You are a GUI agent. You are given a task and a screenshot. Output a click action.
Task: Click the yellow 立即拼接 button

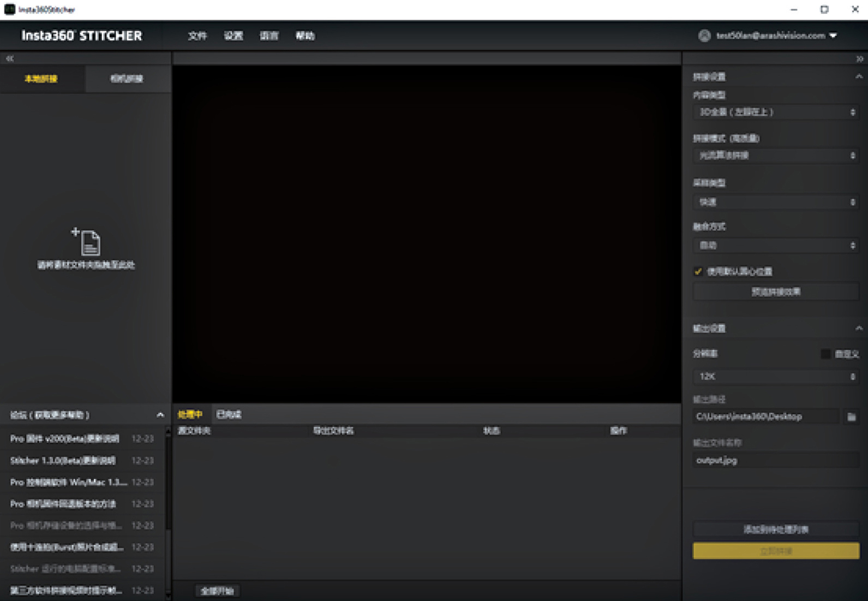tap(775, 551)
